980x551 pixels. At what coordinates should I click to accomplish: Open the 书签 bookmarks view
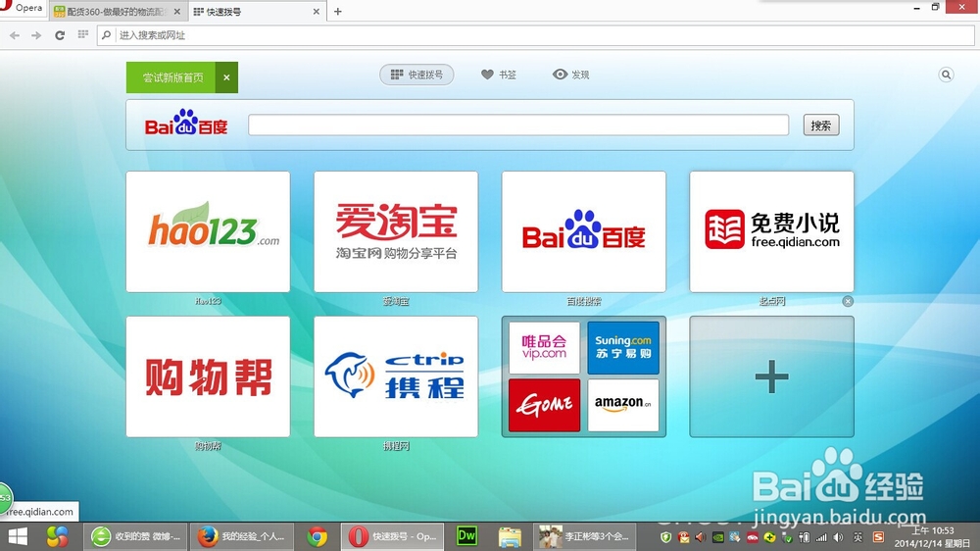coord(499,75)
